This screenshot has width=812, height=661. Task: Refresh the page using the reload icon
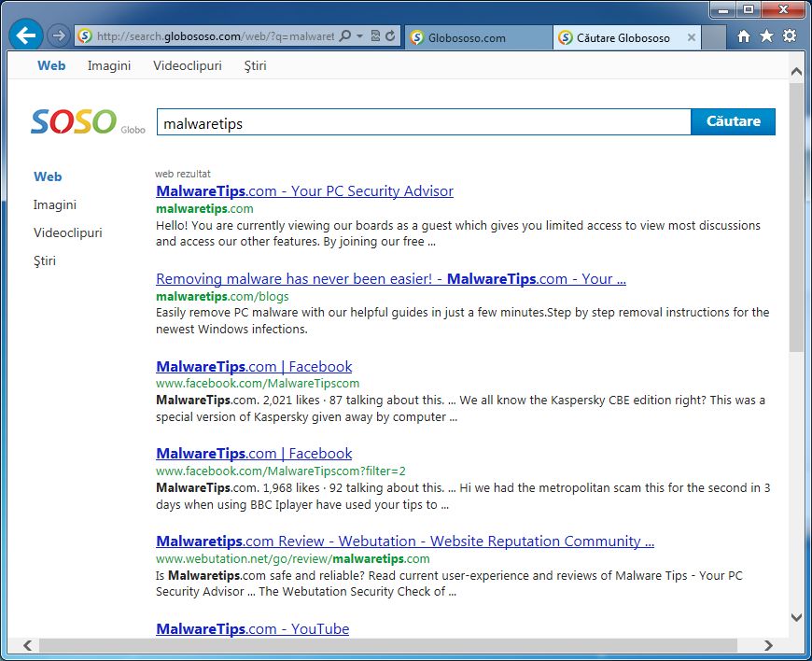390,35
